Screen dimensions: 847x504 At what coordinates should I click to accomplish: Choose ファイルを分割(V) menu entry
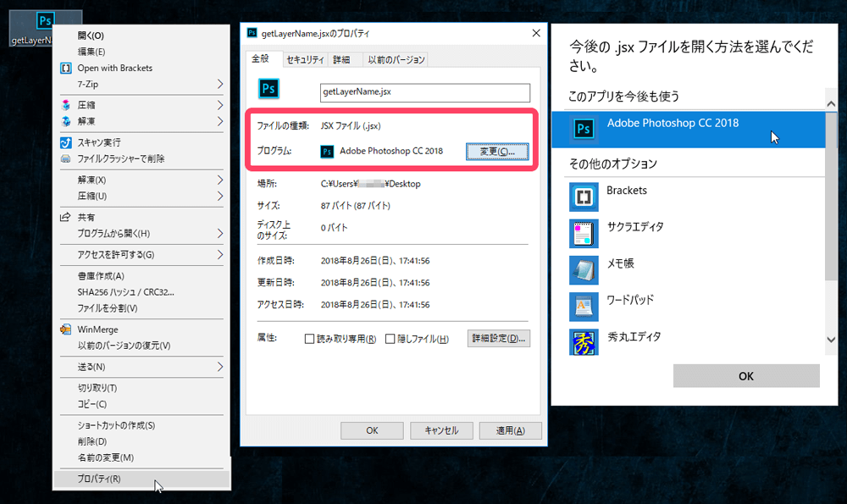pyautogui.click(x=141, y=308)
